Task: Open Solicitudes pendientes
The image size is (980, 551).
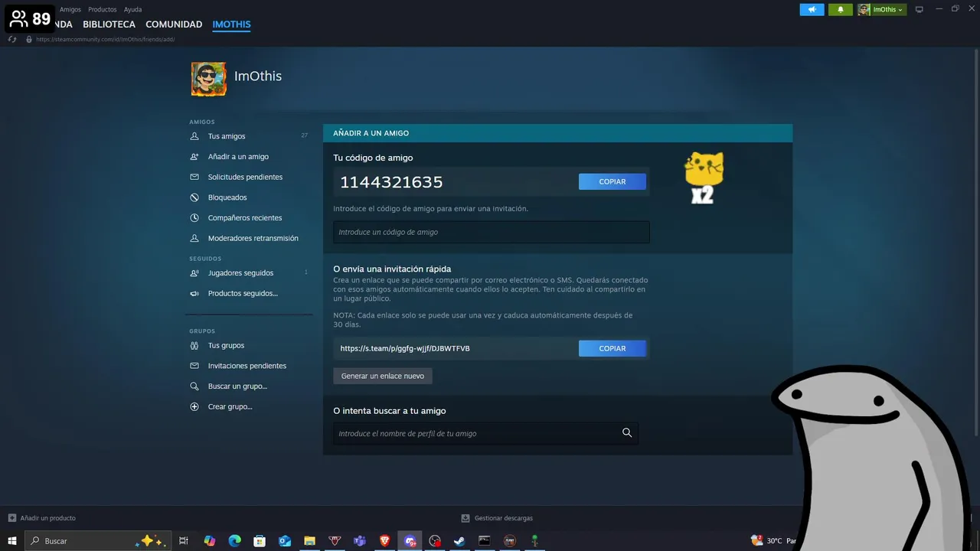Action: pos(245,177)
